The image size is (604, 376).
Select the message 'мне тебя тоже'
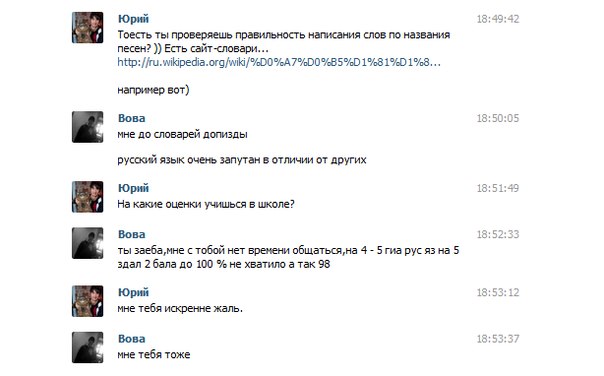(x=154, y=354)
